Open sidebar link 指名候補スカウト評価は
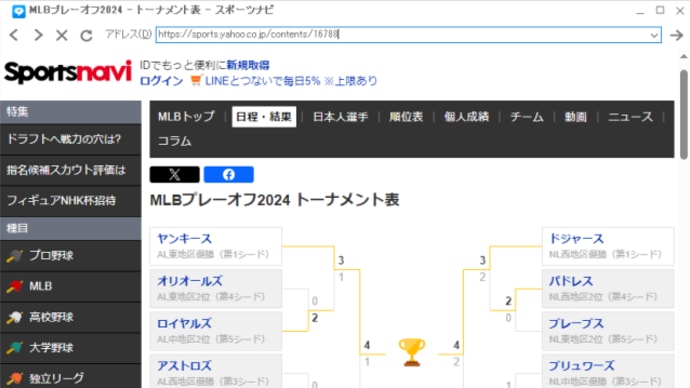Image resolution: width=690 pixels, height=388 pixels. pyautogui.click(x=70, y=170)
